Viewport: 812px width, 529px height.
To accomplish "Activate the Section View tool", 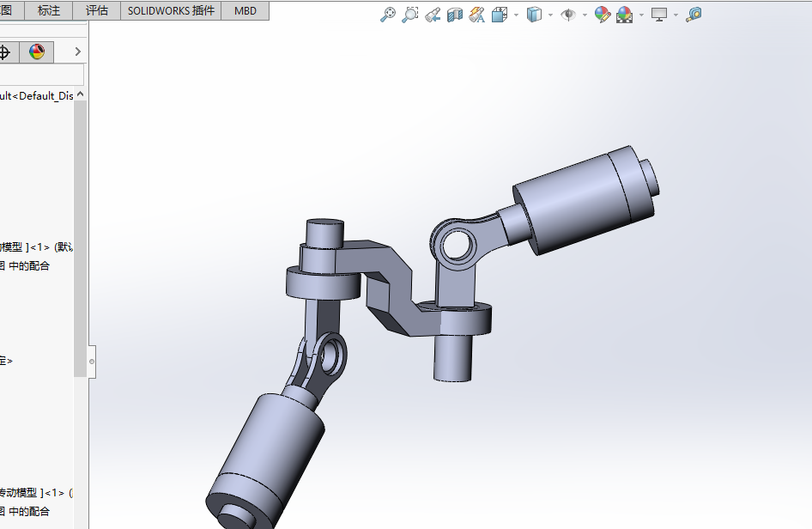I will [x=455, y=15].
